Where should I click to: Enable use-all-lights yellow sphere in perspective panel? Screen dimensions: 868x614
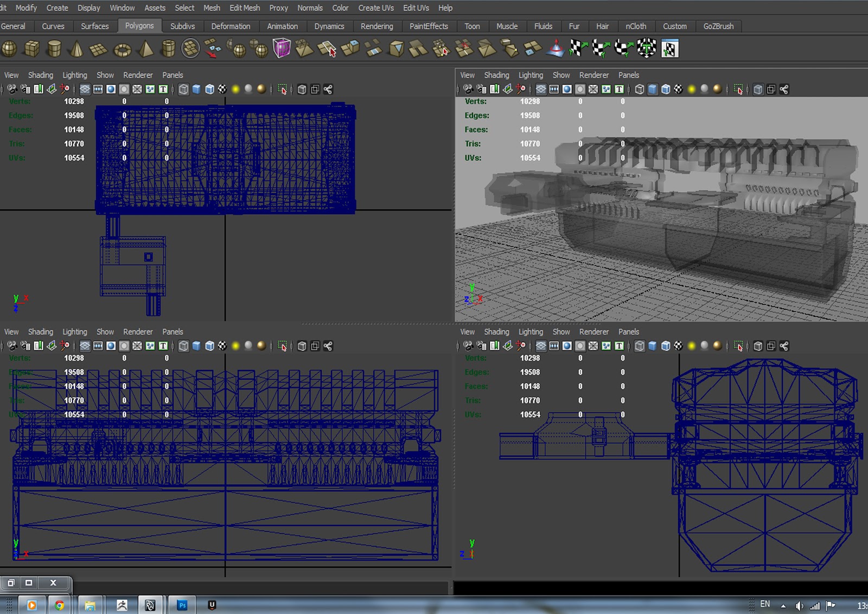pyautogui.click(x=692, y=89)
